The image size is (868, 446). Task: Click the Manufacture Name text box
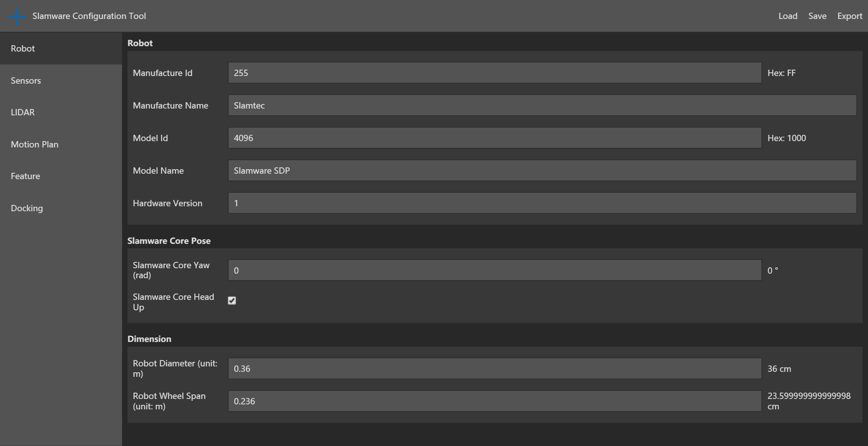tap(542, 105)
